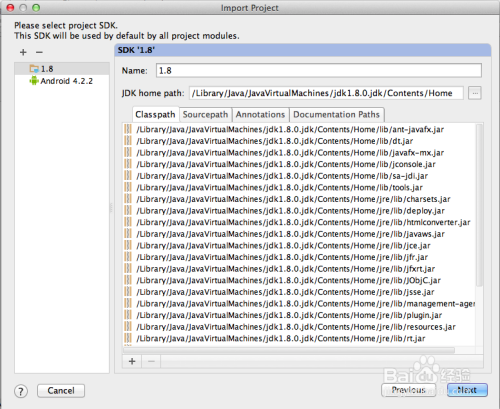This screenshot has width=500, height=409.
Task: Browse for JDK home path with ellipsis button
Action: (475, 93)
